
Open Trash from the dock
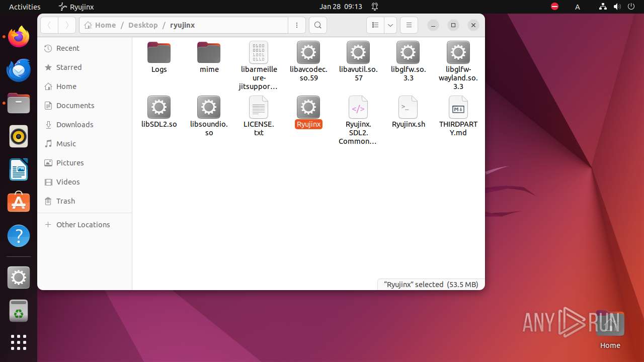(x=19, y=311)
